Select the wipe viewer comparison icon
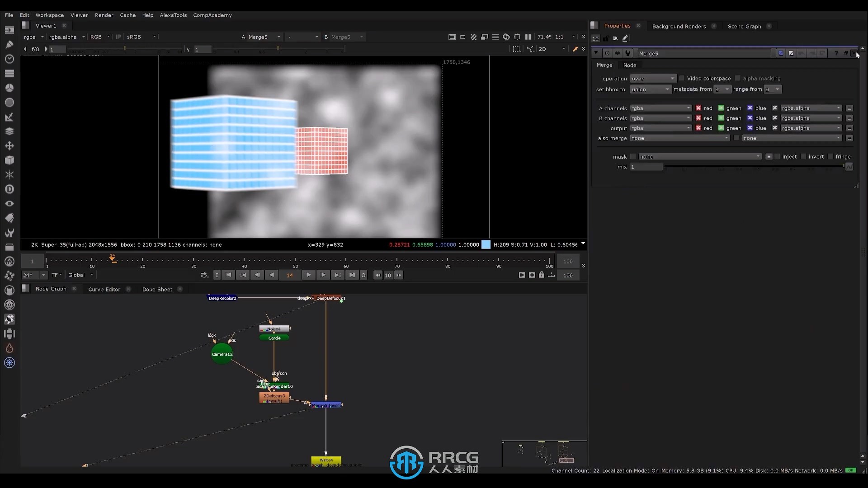The height and width of the screenshot is (488, 868). pyautogui.click(x=474, y=37)
